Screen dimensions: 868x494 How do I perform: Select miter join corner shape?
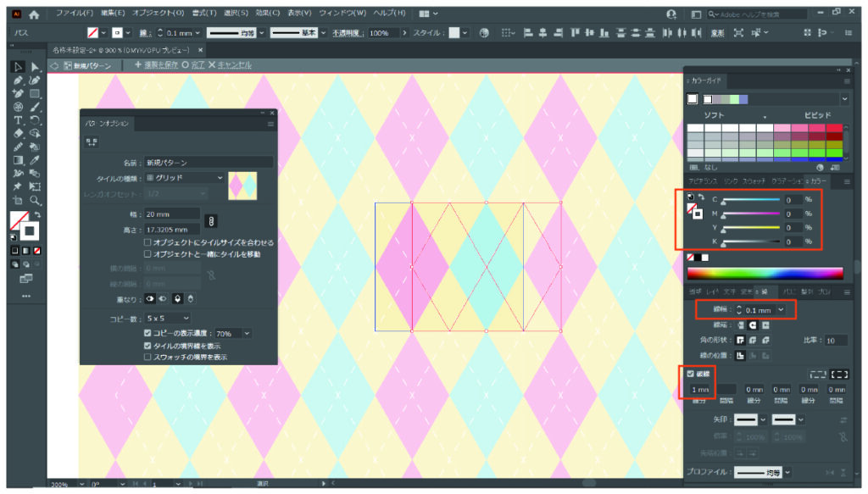click(x=740, y=341)
